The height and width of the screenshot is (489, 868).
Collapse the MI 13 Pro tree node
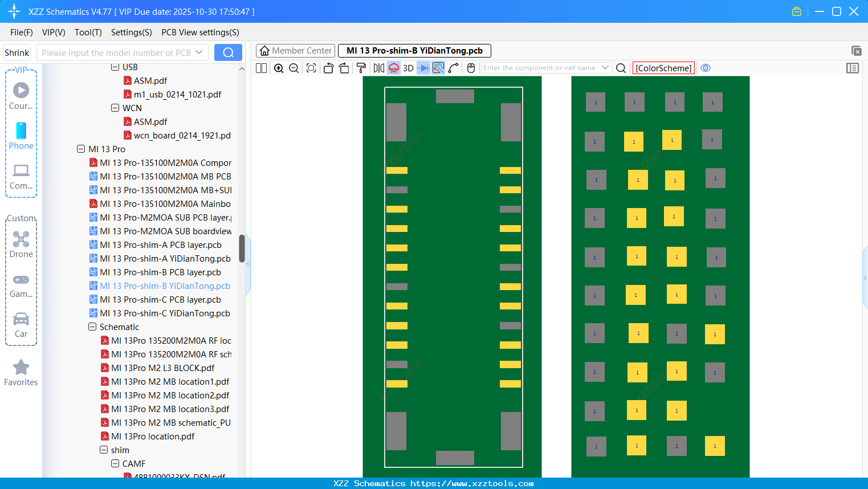81,149
